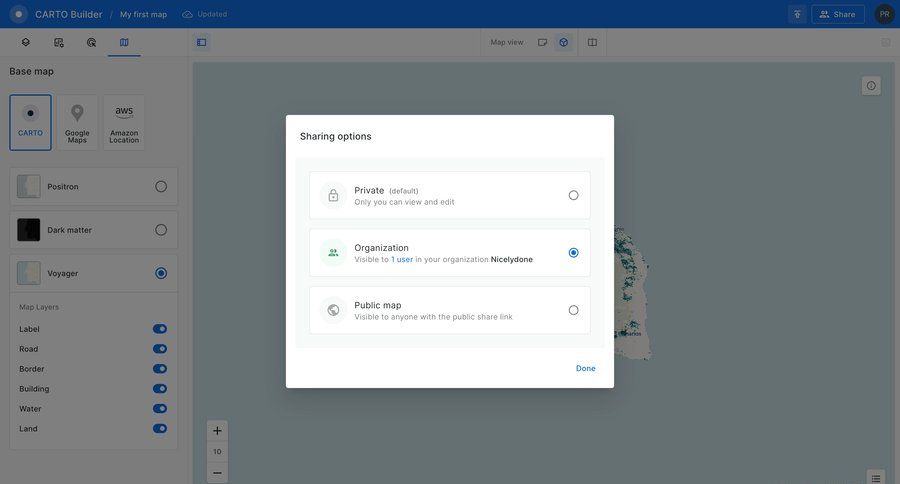Choose the Private sharing radio

click(x=573, y=195)
